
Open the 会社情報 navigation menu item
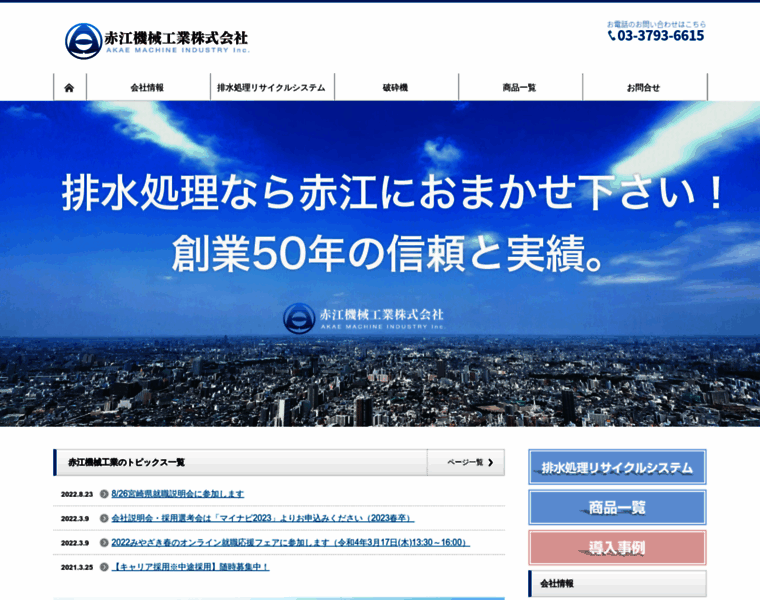tap(148, 88)
